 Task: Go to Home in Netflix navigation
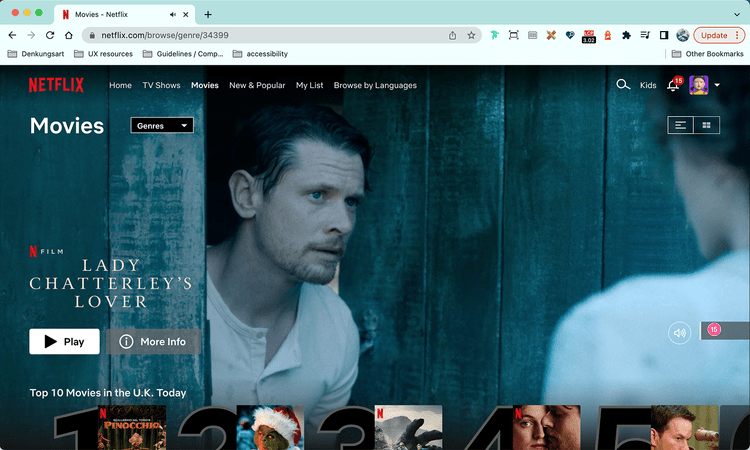tap(120, 85)
